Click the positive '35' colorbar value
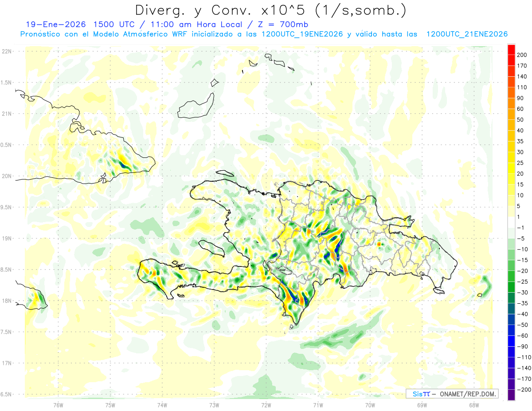This screenshot has height=411, width=532. 520,141
